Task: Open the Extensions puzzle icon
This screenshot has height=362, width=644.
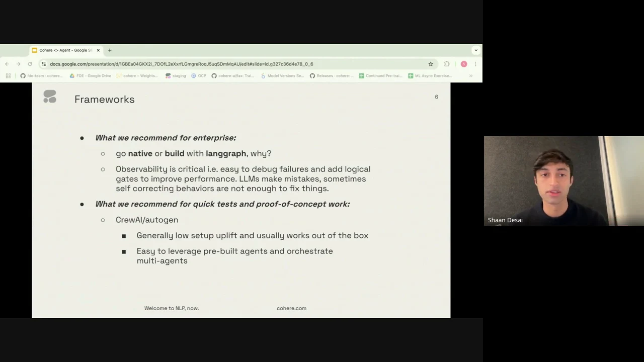Action: 447,64
